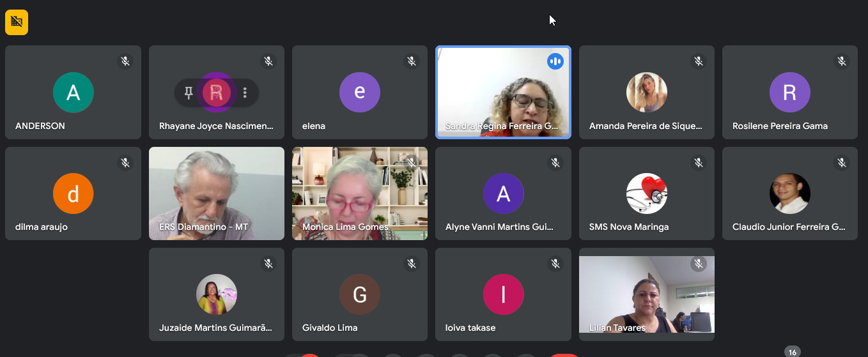
Task: Click dilma araujo's muted microphone icon
Action: click(x=126, y=163)
